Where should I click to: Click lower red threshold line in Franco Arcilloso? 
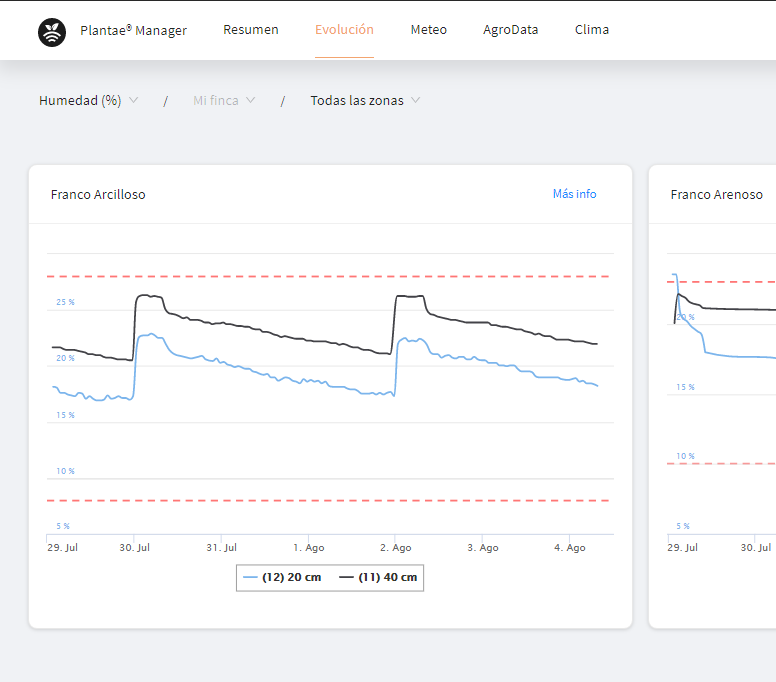click(330, 500)
